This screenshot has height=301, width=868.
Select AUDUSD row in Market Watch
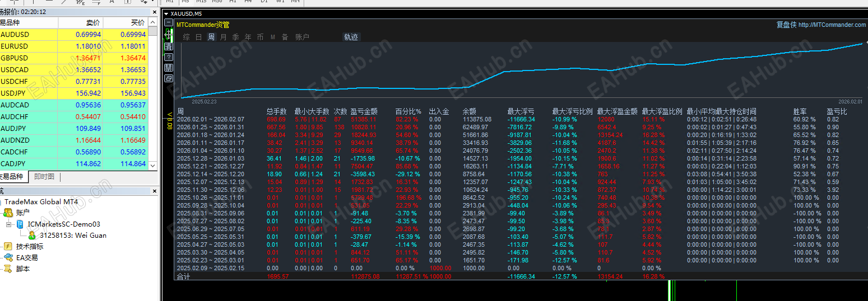click(74, 35)
